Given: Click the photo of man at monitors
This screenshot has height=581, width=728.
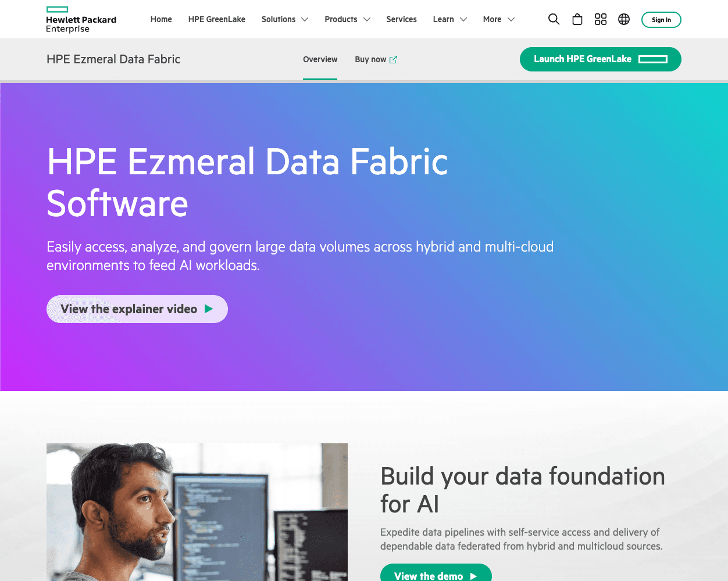Looking at the screenshot, I should point(197,511).
